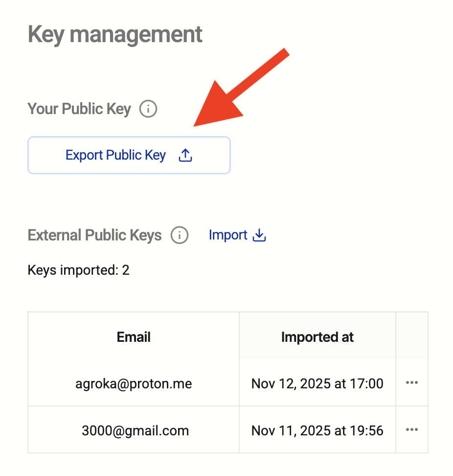The height and width of the screenshot is (476, 453).
Task: Click the Email column header
Action: (x=134, y=337)
